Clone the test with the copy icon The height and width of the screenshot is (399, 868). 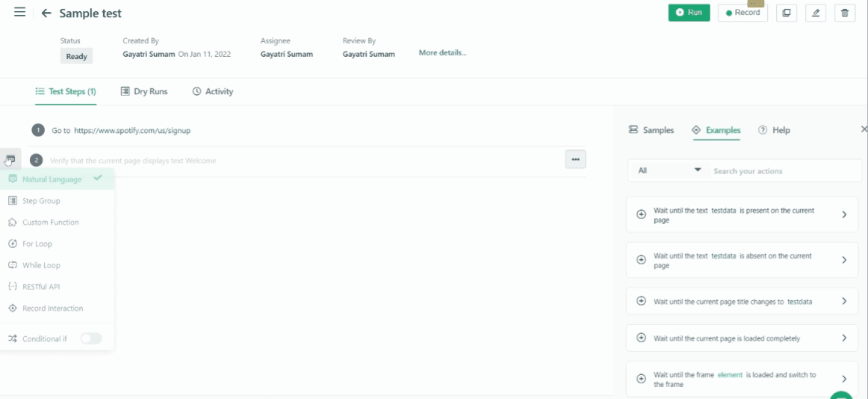[787, 13]
